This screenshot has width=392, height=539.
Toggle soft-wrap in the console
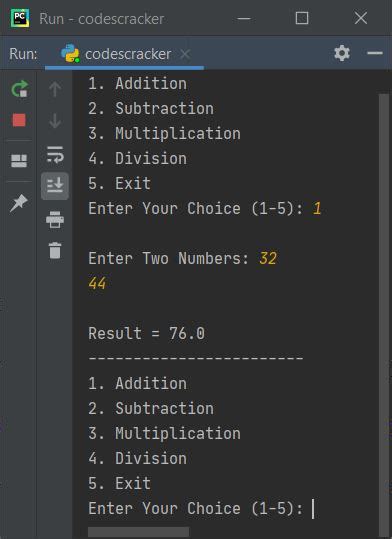(55, 154)
